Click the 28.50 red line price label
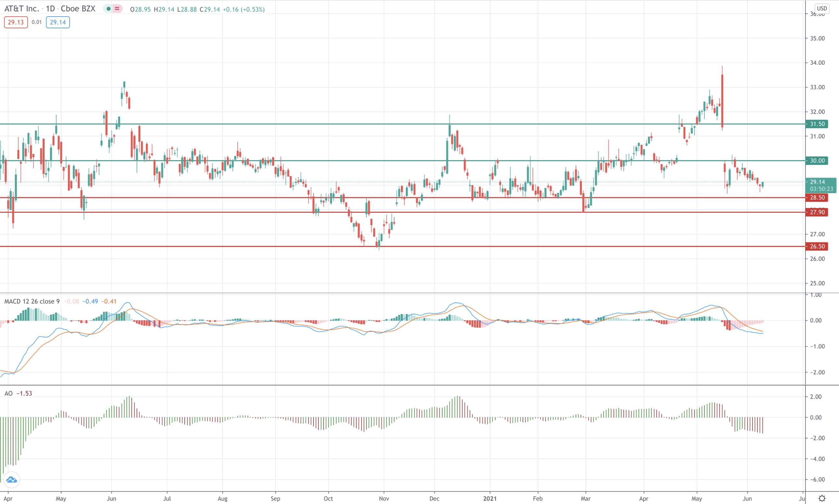The height and width of the screenshot is (504, 839). (x=817, y=198)
